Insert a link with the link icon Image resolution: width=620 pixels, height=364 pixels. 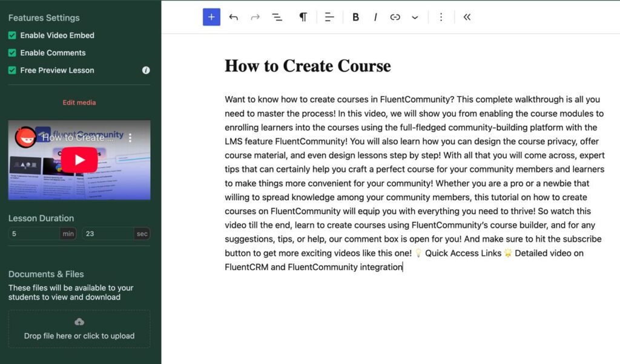pos(395,17)
